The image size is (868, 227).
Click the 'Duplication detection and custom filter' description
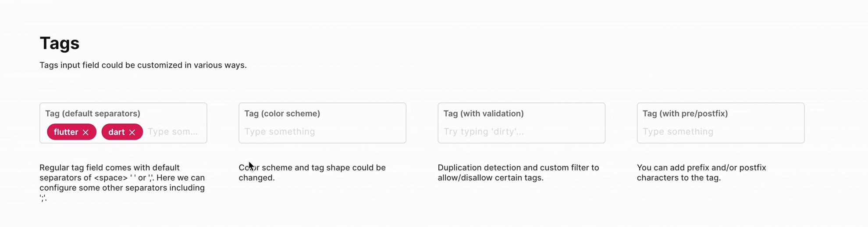pyautogui.click(x=518, y=168)
